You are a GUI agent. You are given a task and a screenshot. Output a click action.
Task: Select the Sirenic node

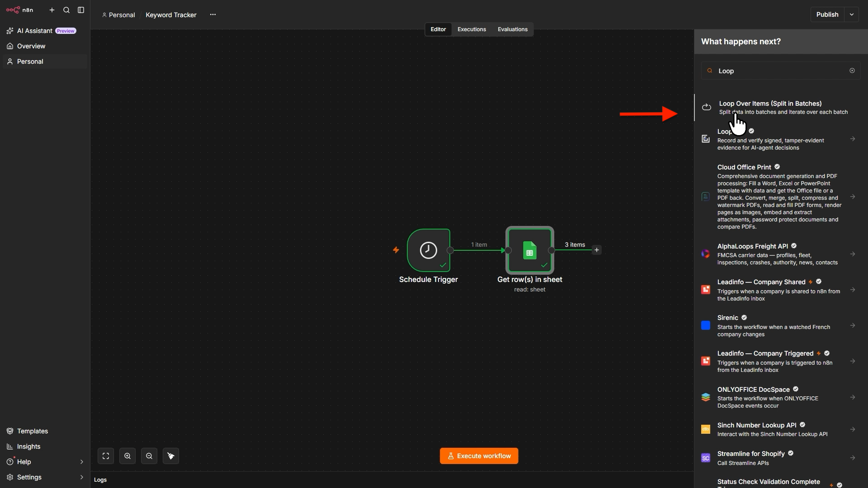click(x=781, y=325)
